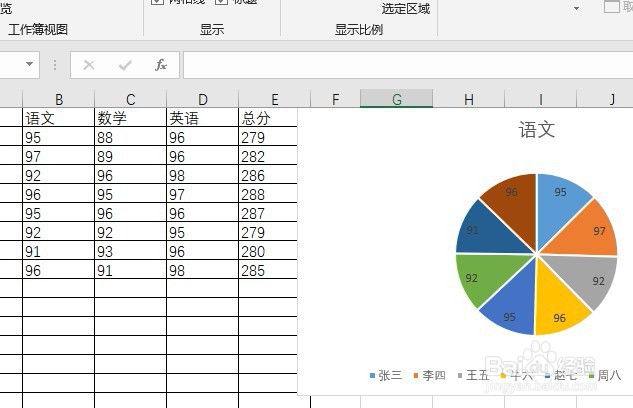Screen dimensions: 633x408
Task: Click the total cell 285
Action: 268,270
